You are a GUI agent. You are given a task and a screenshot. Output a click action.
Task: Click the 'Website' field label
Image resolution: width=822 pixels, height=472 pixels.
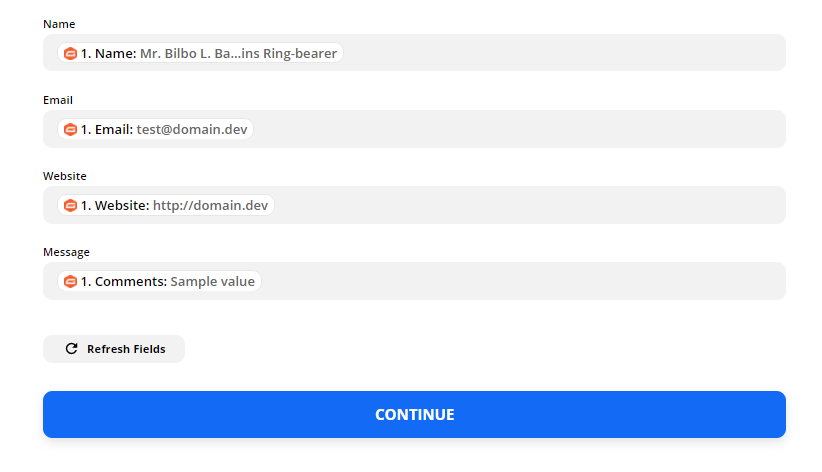pyautogui.click(x=65, y=176)
